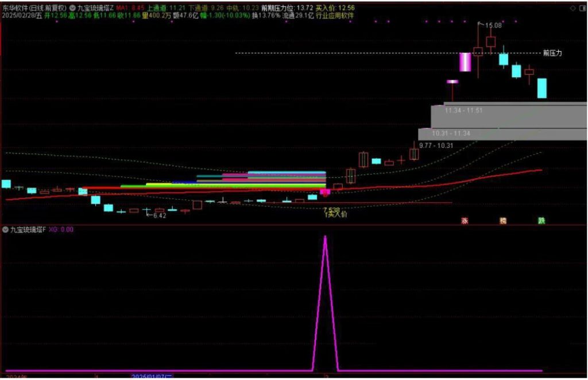Viewport: 588px width, 380px height.
Task: Click the stacked colored chip distribution bars
Action: 287,179
